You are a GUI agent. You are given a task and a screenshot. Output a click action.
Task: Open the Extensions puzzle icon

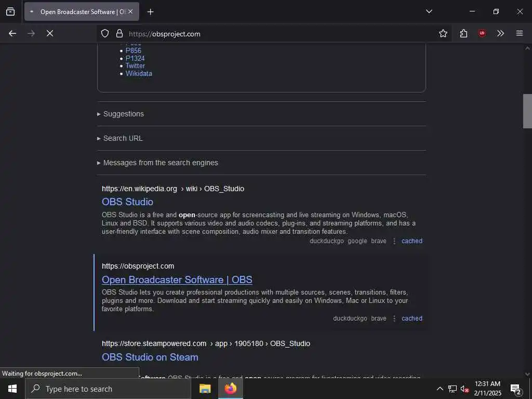(x=463, y=33)
